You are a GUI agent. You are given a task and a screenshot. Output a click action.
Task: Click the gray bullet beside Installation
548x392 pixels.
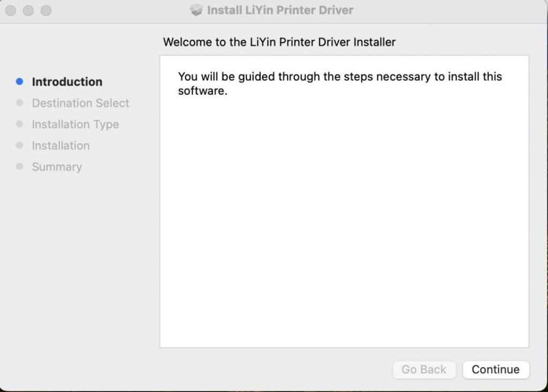[20, 145]
